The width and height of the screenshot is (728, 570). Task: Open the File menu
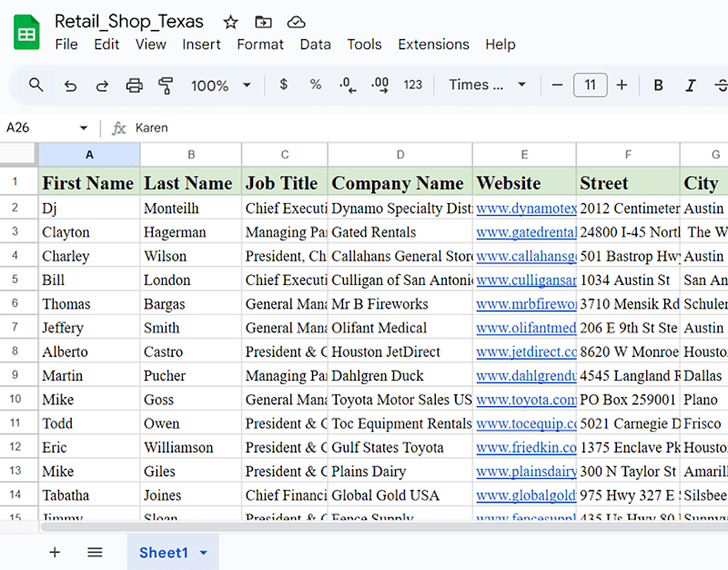tap(66, 45)
